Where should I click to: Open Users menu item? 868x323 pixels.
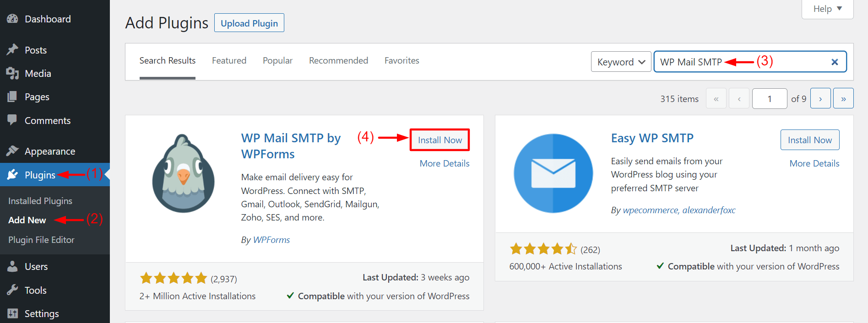click(55, 266)
